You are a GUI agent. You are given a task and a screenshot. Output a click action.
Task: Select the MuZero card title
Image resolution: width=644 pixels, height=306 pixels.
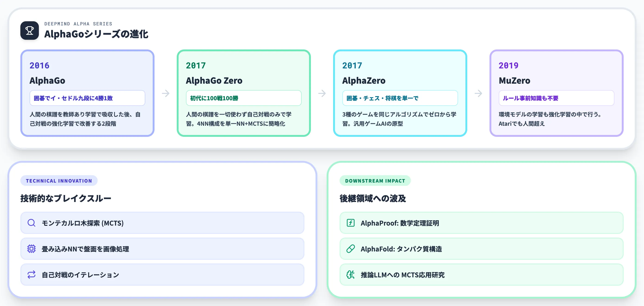[514, 80]
